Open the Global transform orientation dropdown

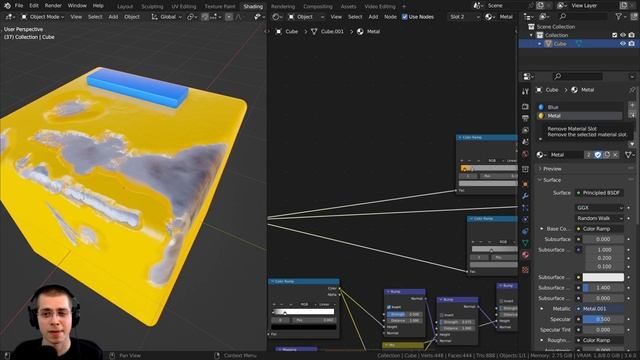pos(166,17)
